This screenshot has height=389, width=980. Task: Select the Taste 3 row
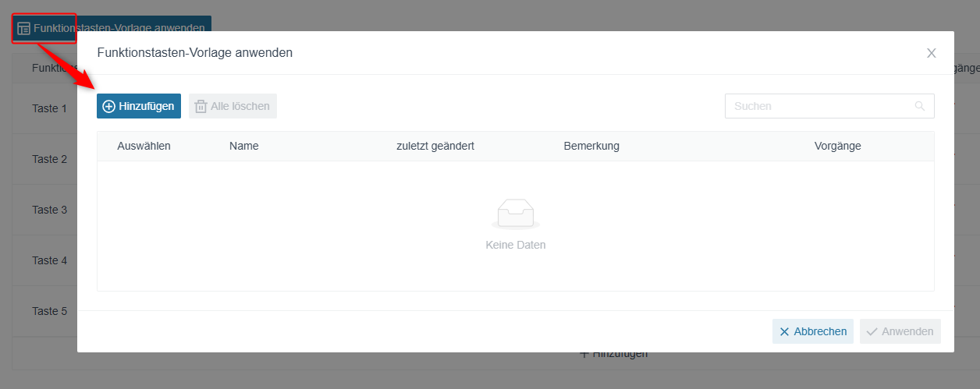click(50, 210)
